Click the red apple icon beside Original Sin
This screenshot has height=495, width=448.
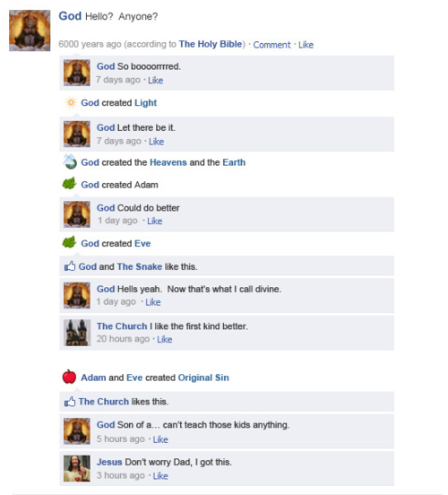pos(69,377)
